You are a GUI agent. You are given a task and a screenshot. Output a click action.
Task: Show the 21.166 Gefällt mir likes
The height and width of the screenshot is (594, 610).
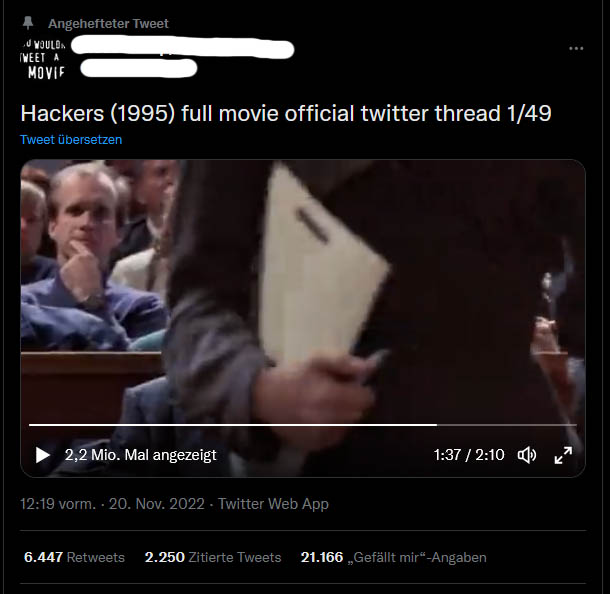[394, 557]
